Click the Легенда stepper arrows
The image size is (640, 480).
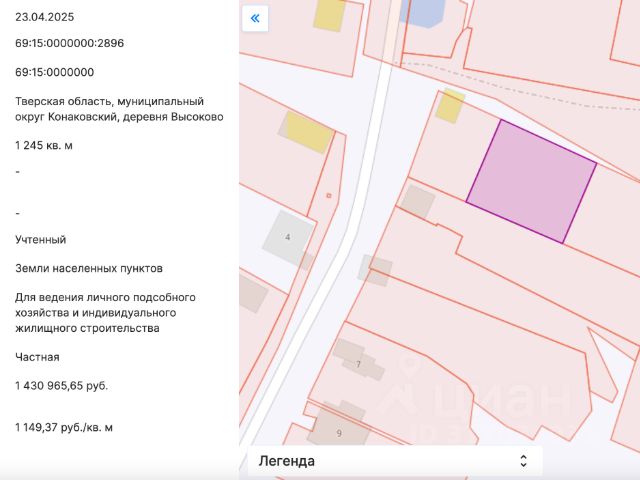(524, 461)
